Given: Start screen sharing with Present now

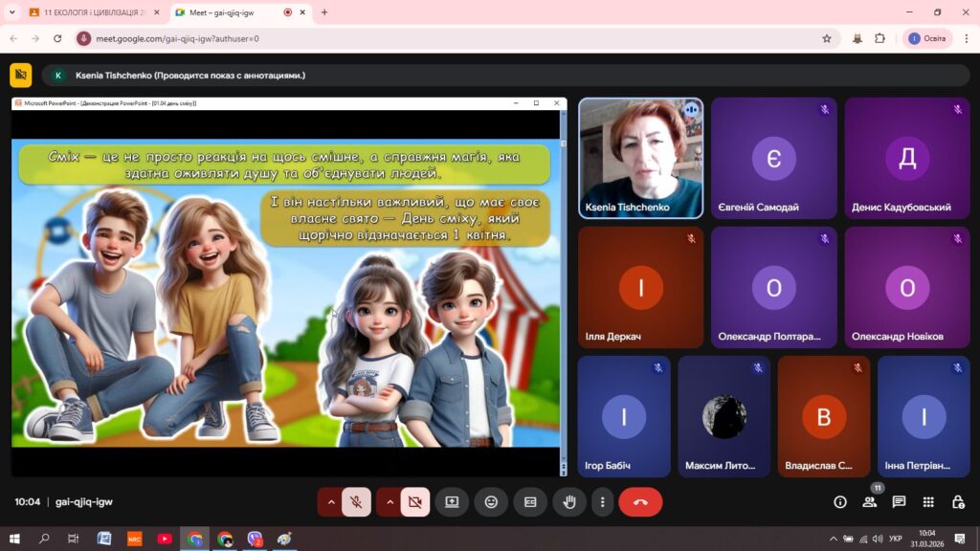Looking at the screenshot, I should 452,501.
